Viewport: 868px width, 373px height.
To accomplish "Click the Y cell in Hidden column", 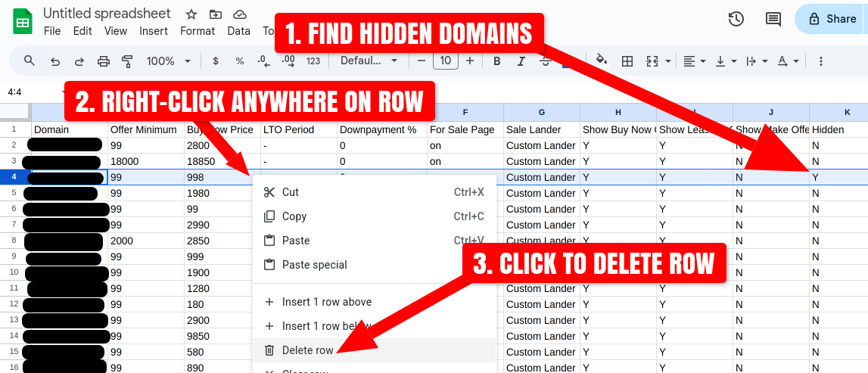I will (838, 177).
